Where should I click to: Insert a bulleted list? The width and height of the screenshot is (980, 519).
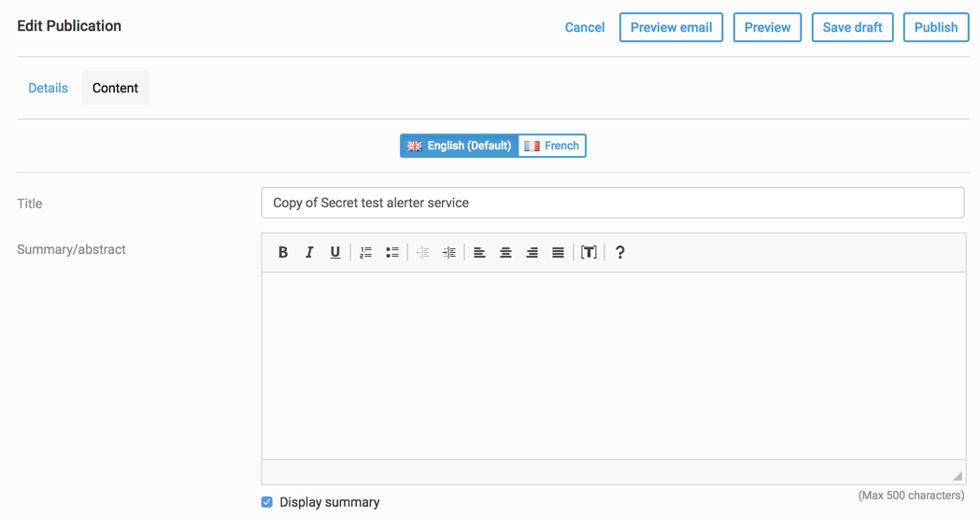click(x=391, y=252)
